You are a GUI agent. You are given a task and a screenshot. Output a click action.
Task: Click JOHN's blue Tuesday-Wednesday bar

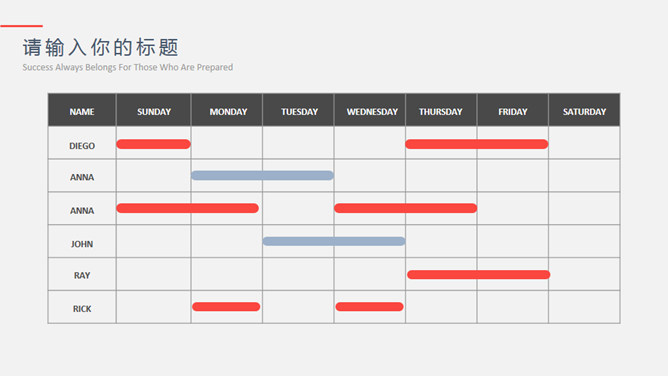point(334,241)
